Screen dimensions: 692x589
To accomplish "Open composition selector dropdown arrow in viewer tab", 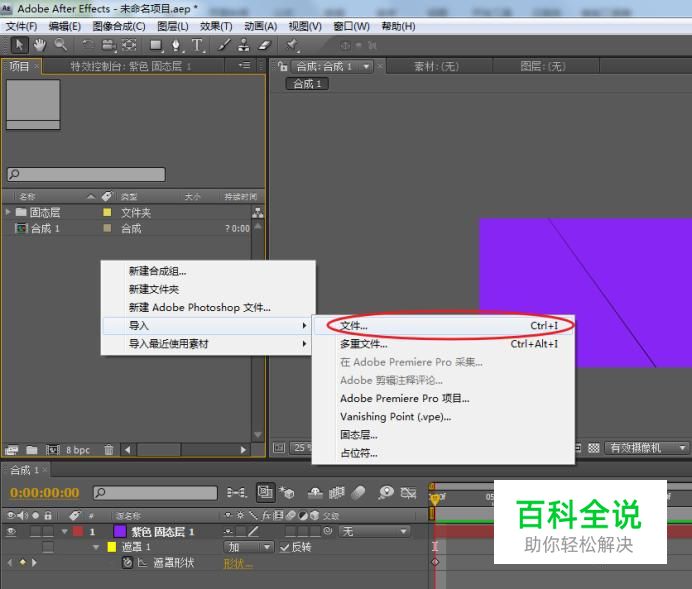I will point(366,67).
